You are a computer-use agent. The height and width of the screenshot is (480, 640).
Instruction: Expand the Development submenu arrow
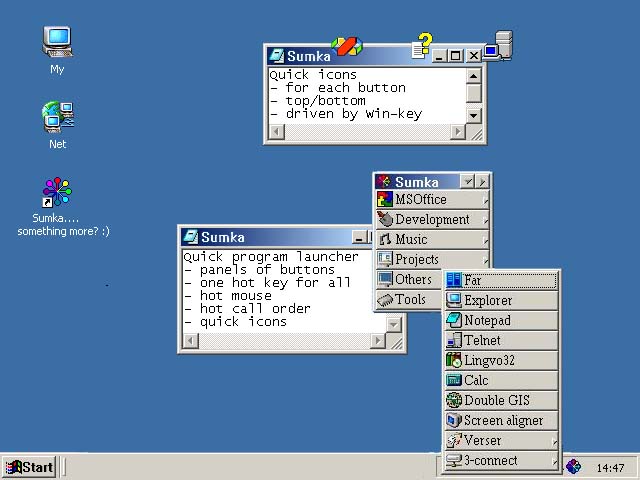[485, 220]
